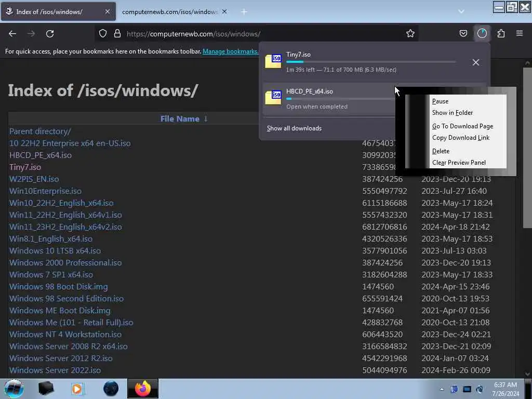Download HBCD_PE_x64.iso from the file list

[41, 155]
